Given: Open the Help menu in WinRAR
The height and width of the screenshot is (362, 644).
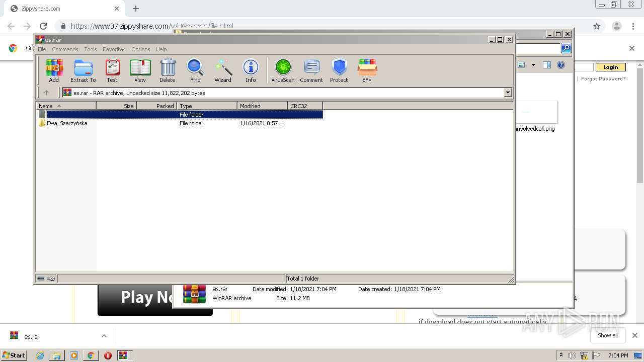Looking at the screenshot, I should point(161,49).
